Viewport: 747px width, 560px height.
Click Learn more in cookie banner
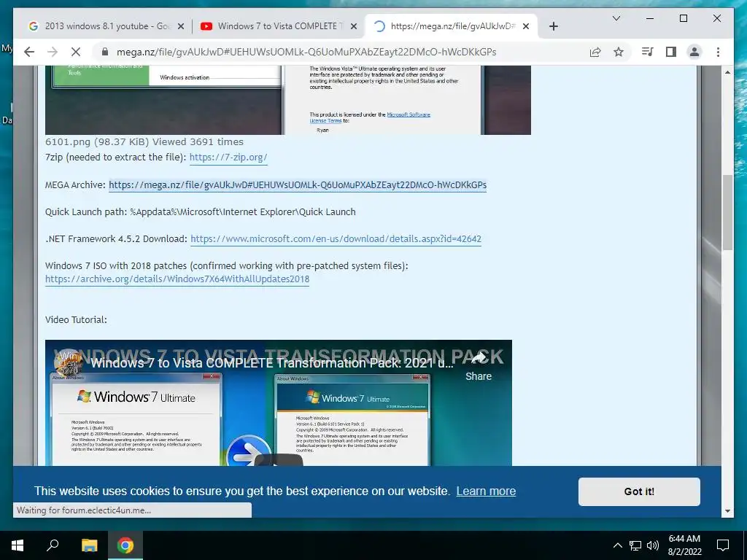point(486,491)
